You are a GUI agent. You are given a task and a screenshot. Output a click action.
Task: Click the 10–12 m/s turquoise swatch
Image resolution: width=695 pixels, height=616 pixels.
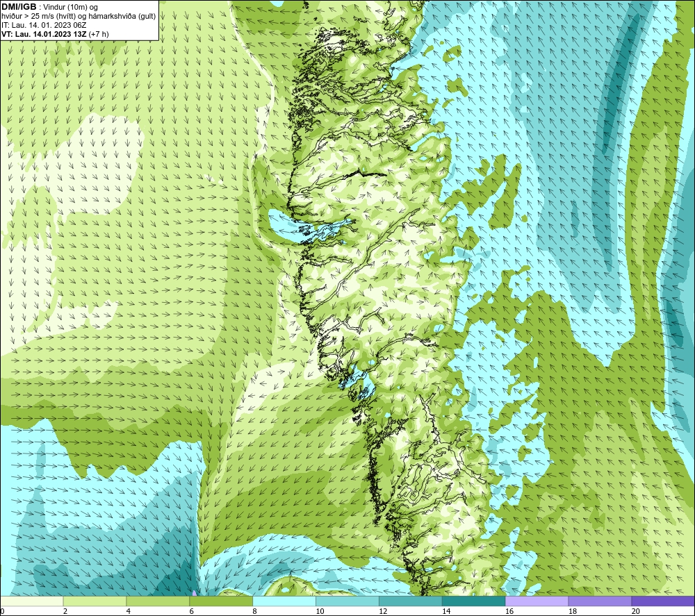[x=347, y=601]
